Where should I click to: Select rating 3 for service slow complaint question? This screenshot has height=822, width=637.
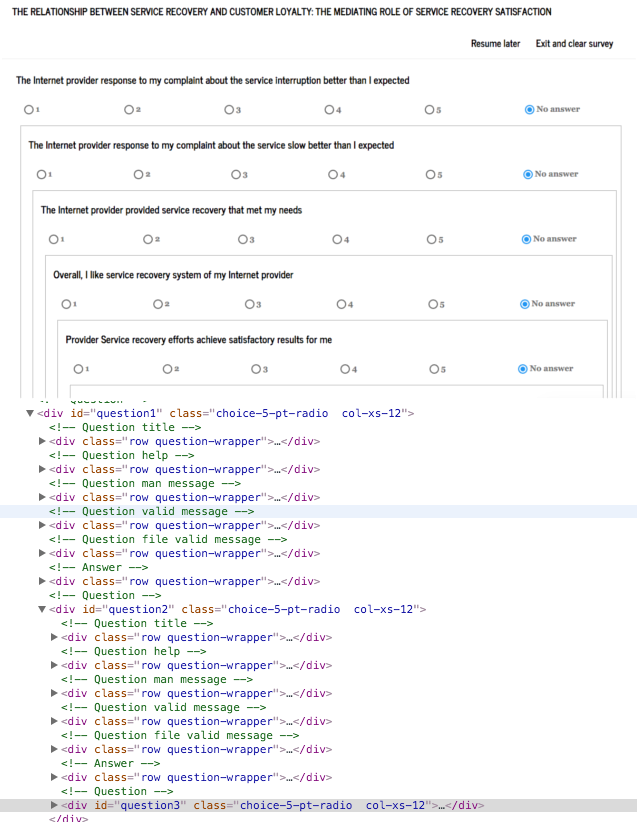[x=234, y=174]
